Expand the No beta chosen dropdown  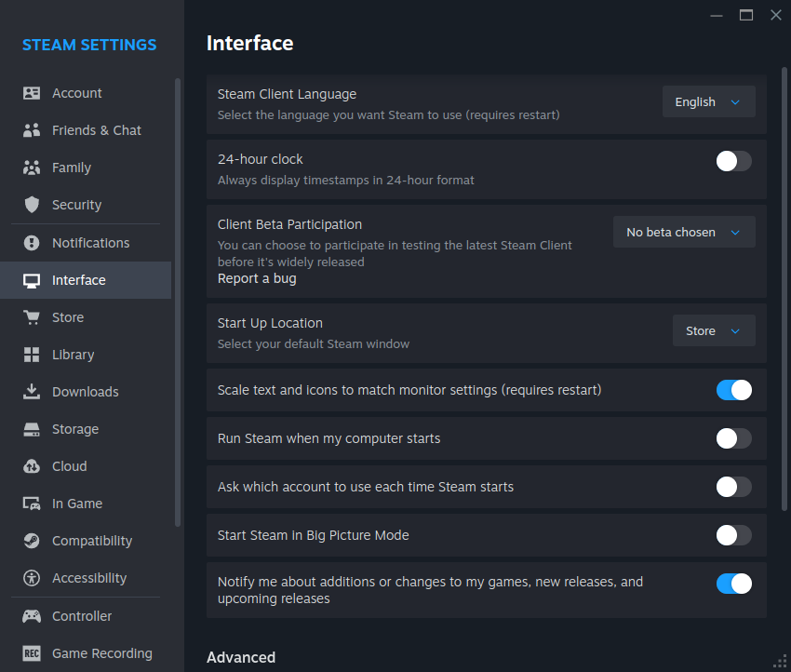pos(684,232)
